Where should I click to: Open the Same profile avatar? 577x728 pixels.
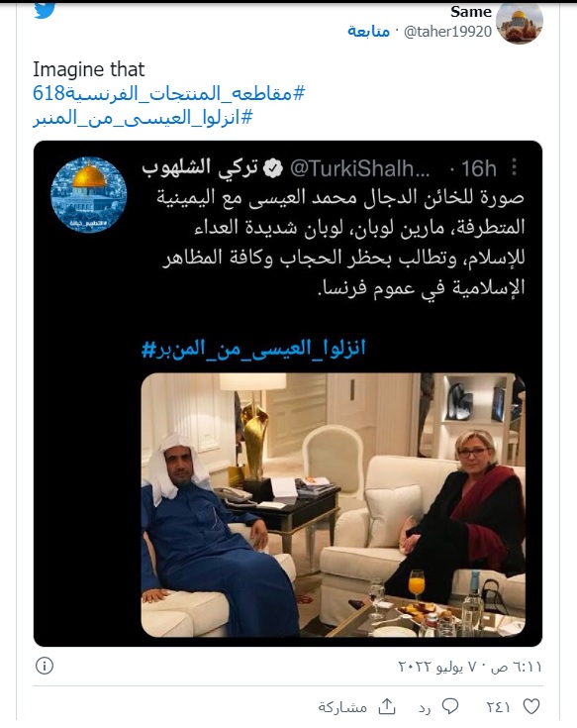coord(519,22)
